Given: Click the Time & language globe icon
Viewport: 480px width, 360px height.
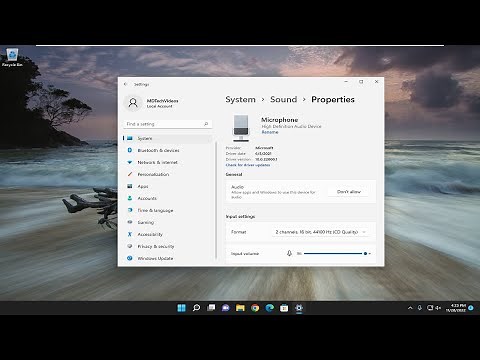Looking at the screenshot, I should [x=130, y=210].
